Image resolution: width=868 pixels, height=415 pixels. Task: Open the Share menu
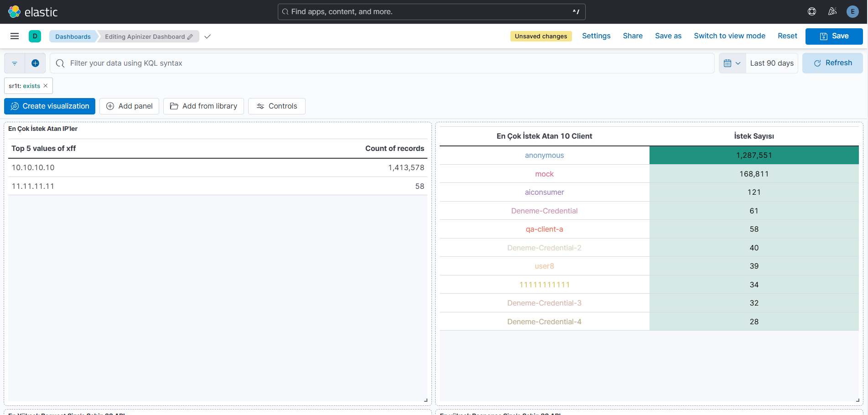(x=633, y=36)
